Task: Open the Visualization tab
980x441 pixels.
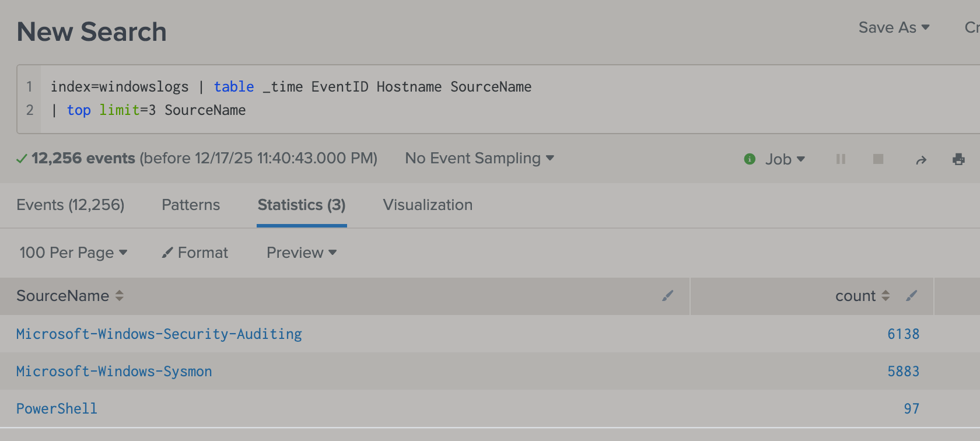Action: pos(428,205)
